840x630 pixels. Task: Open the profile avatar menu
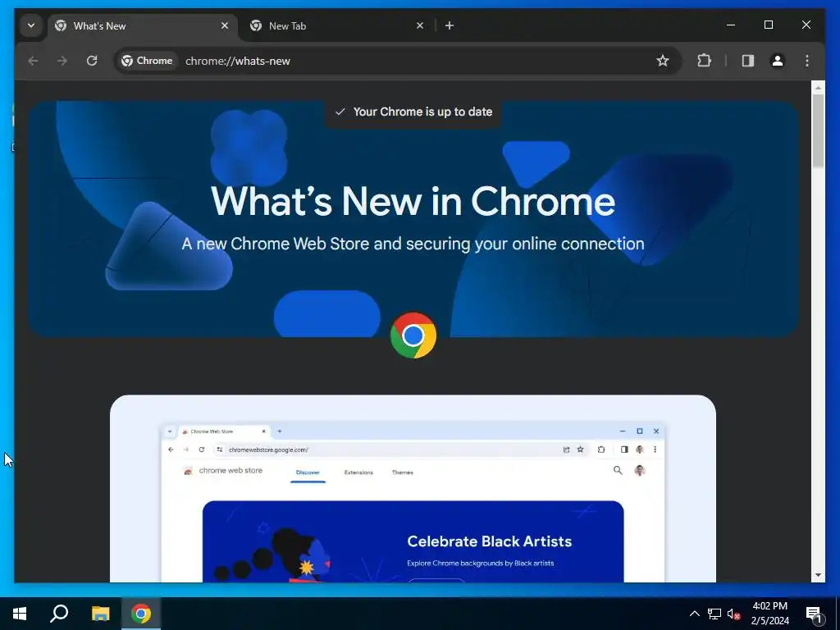(778, 61)
